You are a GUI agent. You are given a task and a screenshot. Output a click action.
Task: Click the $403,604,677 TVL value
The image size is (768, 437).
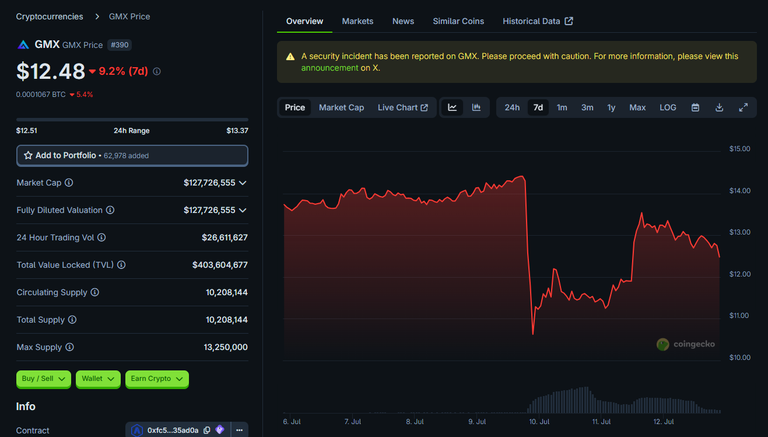(x=220, y=265)
